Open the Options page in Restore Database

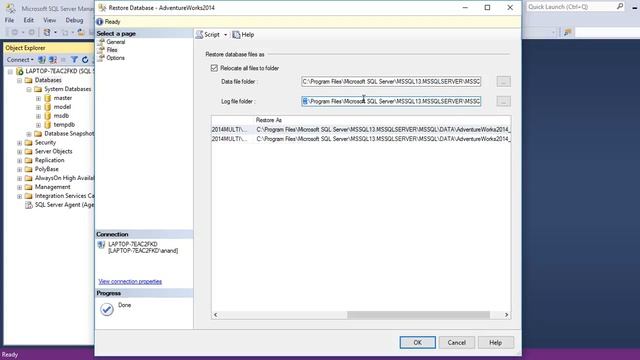tap(115, 58)
